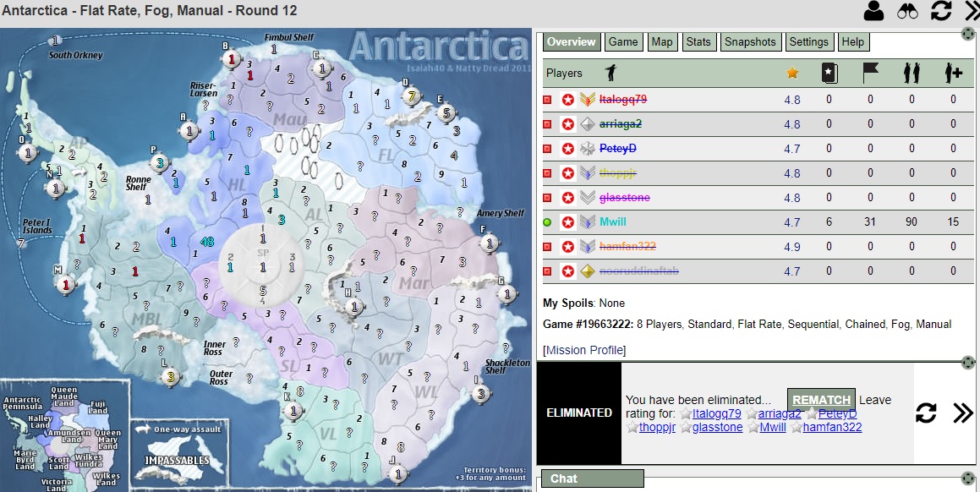Screen dimensions: 980x492
Task: Switch to the Stats tab
Action: pos(698,42)
